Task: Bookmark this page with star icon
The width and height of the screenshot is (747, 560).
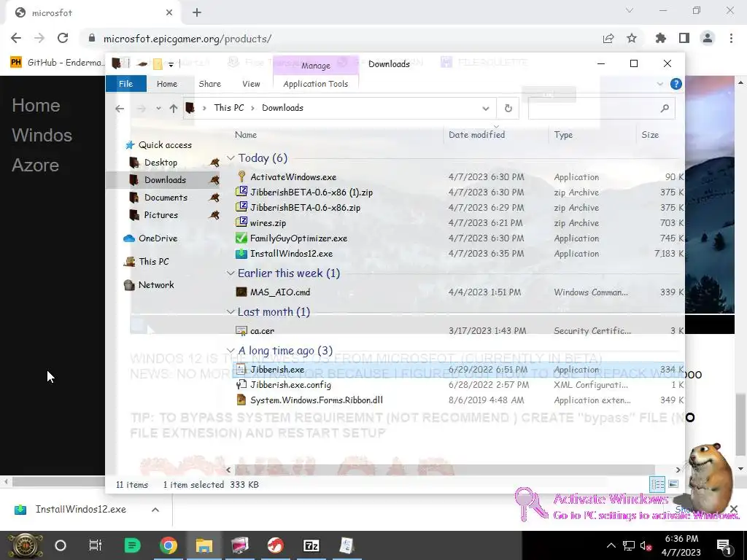Action: click(x=632, y=38)
